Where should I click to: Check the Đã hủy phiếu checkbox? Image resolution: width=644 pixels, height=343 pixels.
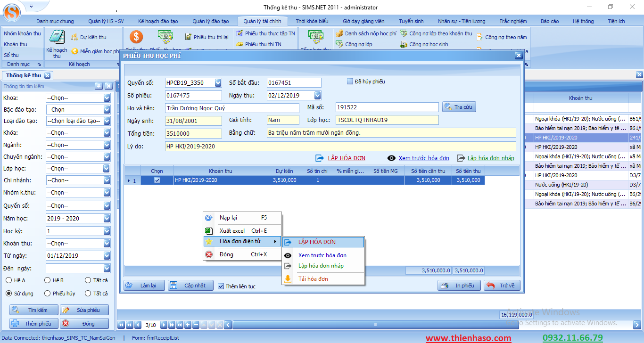point(350,82)
